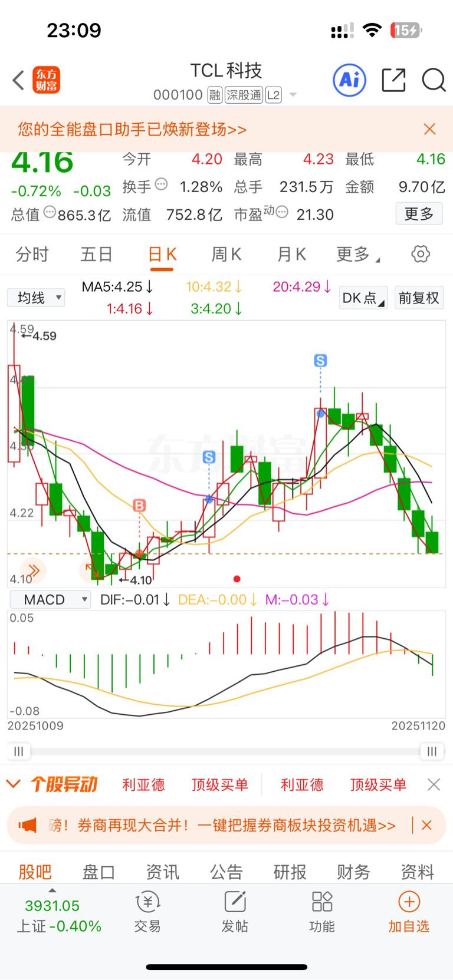Open the 盘口 tab
The height and width of the screenshot is (980, 453).
click(x=99, y=871)
